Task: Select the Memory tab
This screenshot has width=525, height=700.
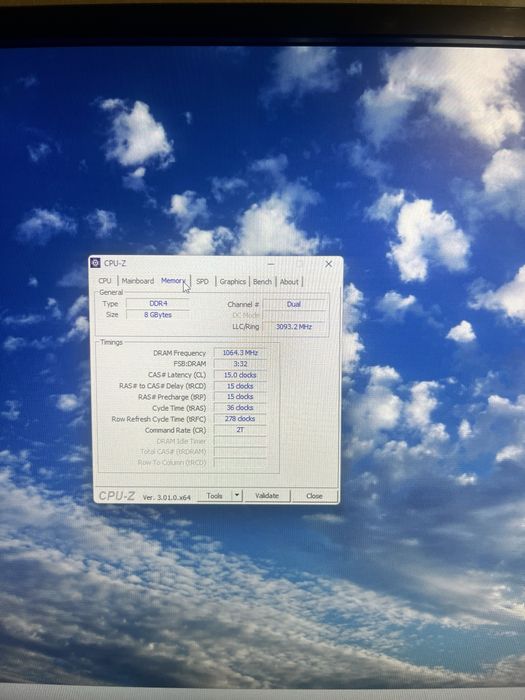Action: [173, 280]
